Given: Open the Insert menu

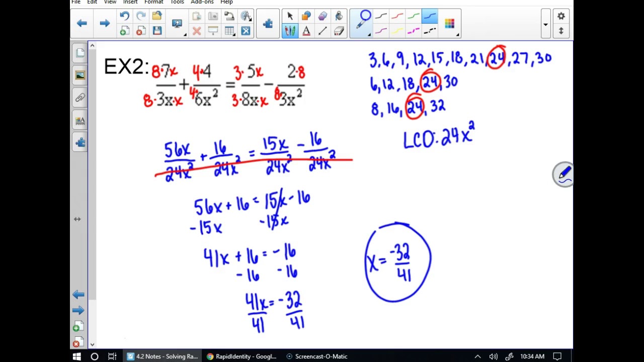Looking at the screenshot, I should point(130,2).
